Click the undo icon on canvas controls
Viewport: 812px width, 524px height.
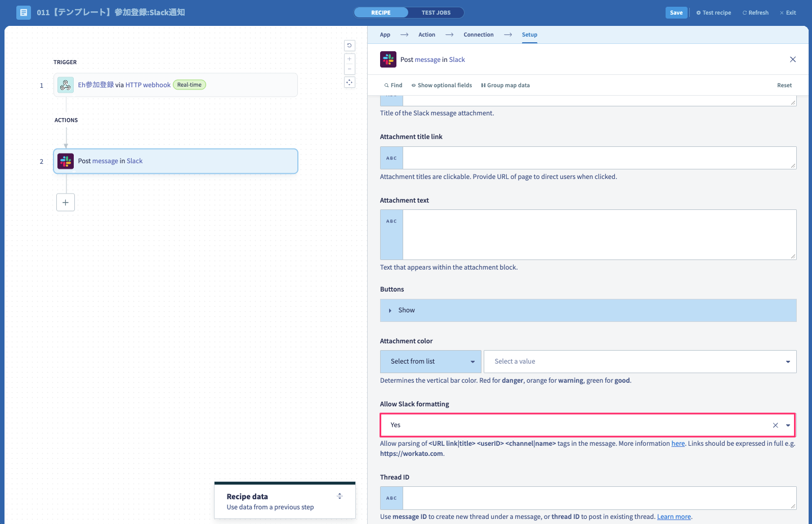(350, 46)
